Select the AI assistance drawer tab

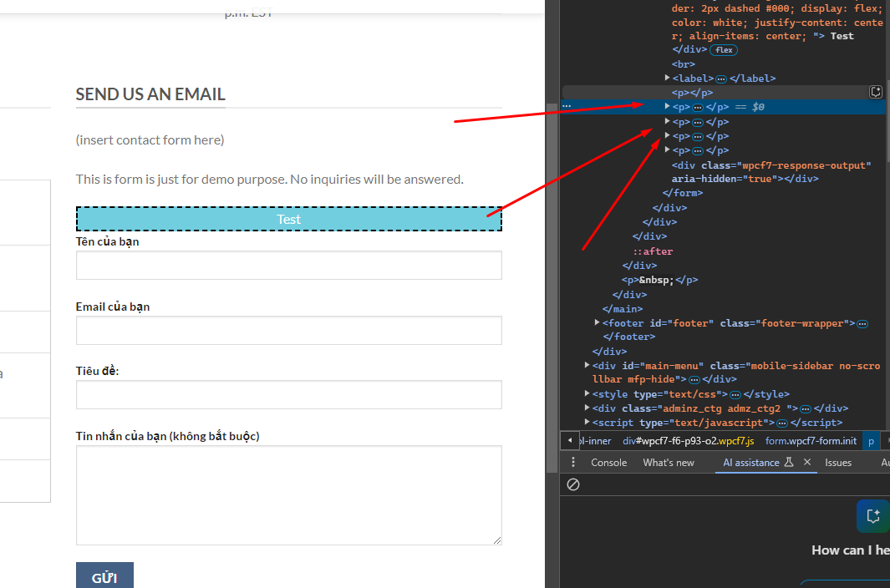point(751,463)
